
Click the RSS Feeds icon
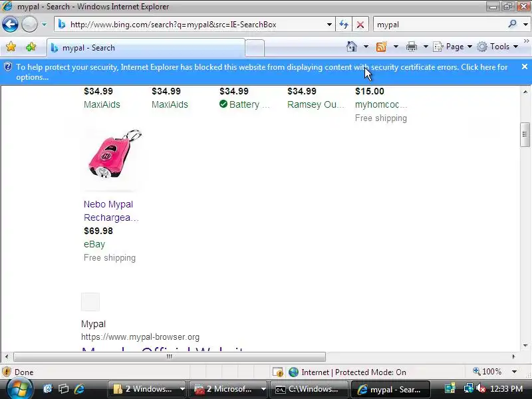(381, 47)
